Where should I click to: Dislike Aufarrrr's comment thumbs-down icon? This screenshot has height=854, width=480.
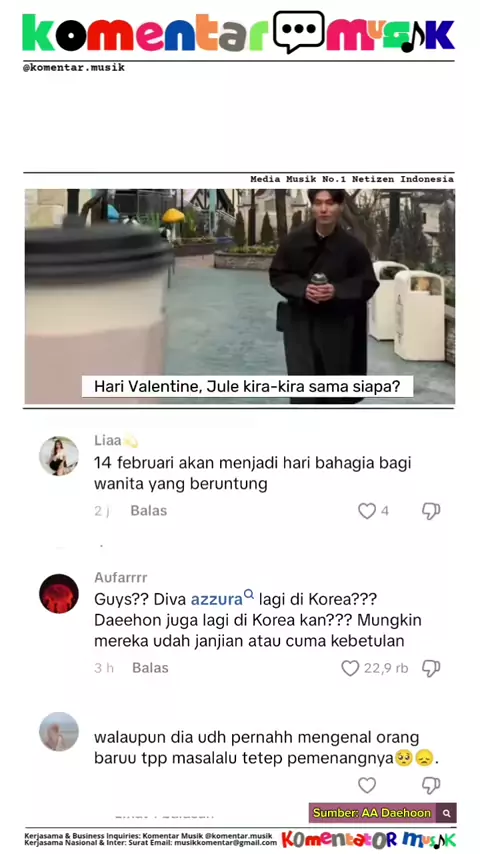click(x=431, y=668)
